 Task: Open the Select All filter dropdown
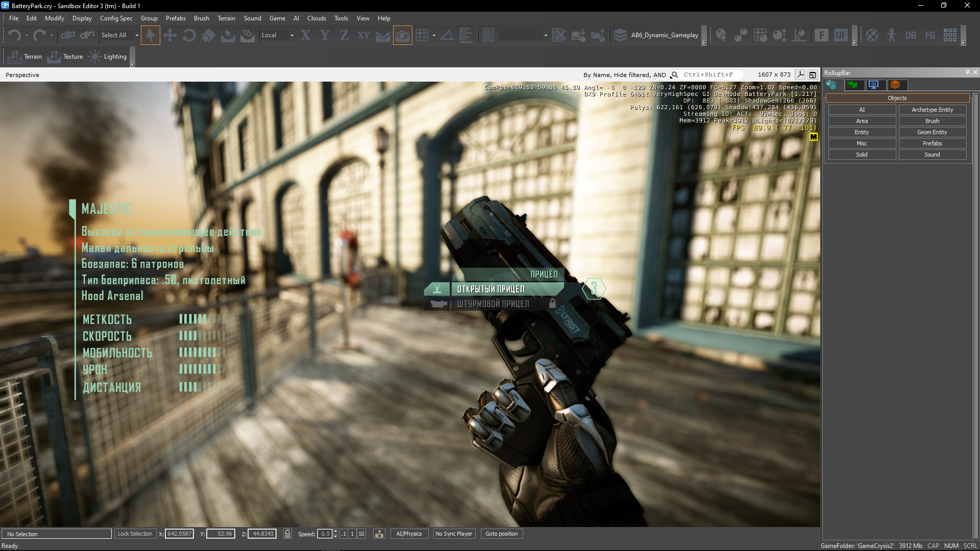pos(137,35)
